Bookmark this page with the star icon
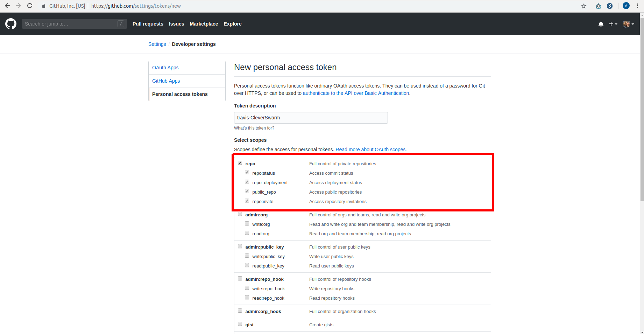 [x=583, y=6]
